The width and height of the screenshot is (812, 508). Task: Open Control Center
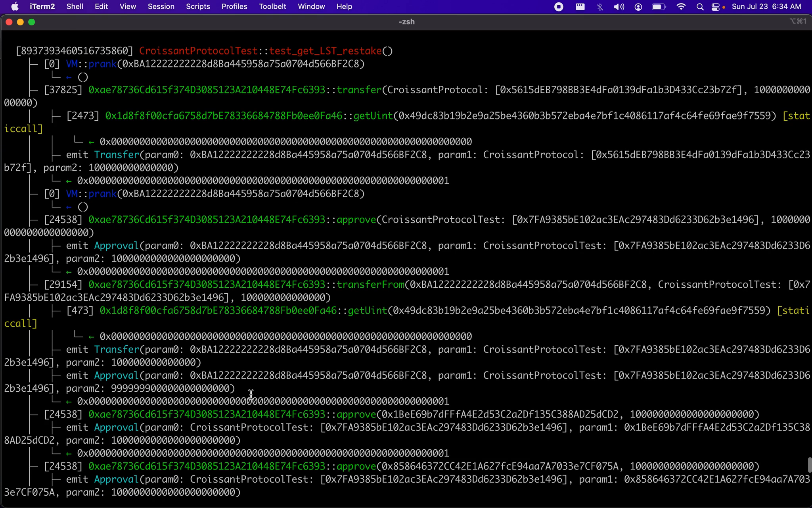tap(716, 7)
